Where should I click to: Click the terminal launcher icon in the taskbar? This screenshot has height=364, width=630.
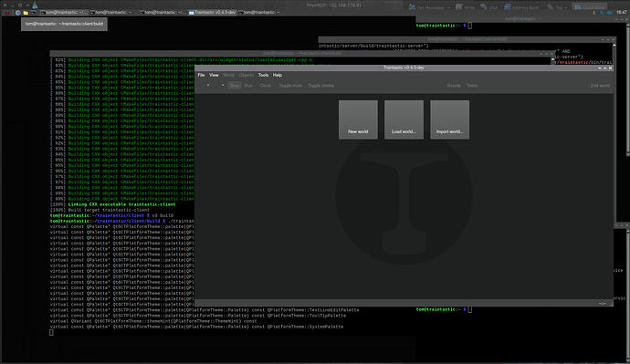[x=34, y=13]
